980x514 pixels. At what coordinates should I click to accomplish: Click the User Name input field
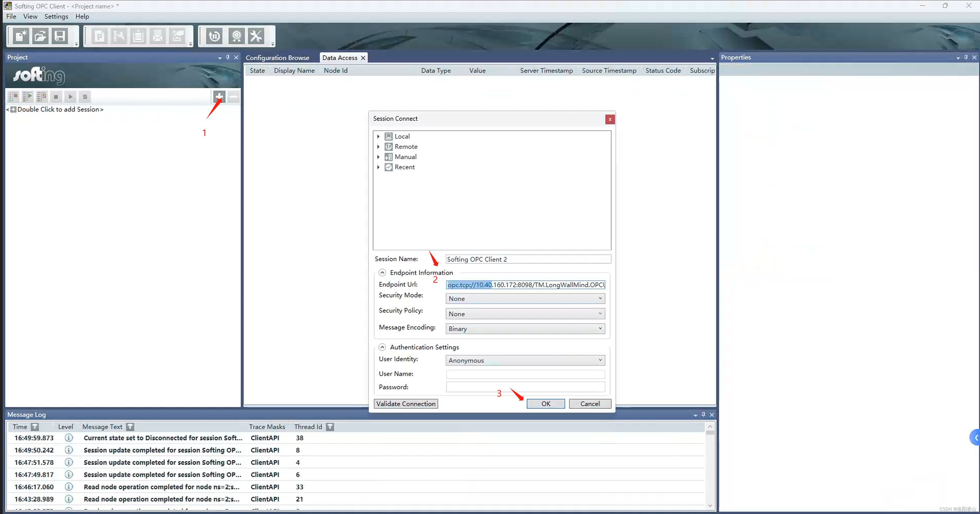[x=525, y=374]
